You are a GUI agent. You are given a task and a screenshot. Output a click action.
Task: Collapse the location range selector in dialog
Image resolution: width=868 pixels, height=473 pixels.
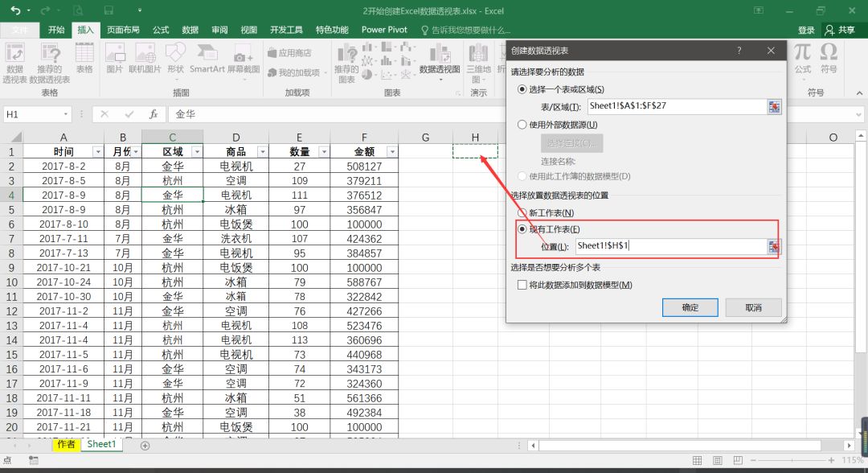coord(774,246)
